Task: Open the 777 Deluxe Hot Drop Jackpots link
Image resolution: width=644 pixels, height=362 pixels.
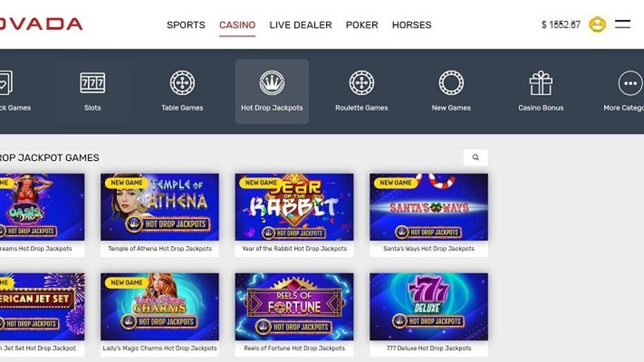Action: (x=429, y=348)
